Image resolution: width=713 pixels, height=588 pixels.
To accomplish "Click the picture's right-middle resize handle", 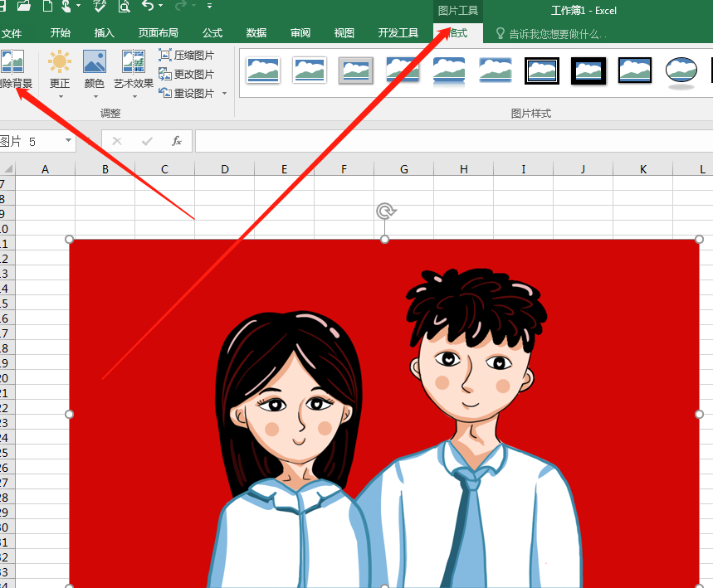I will tap(700, 414).
